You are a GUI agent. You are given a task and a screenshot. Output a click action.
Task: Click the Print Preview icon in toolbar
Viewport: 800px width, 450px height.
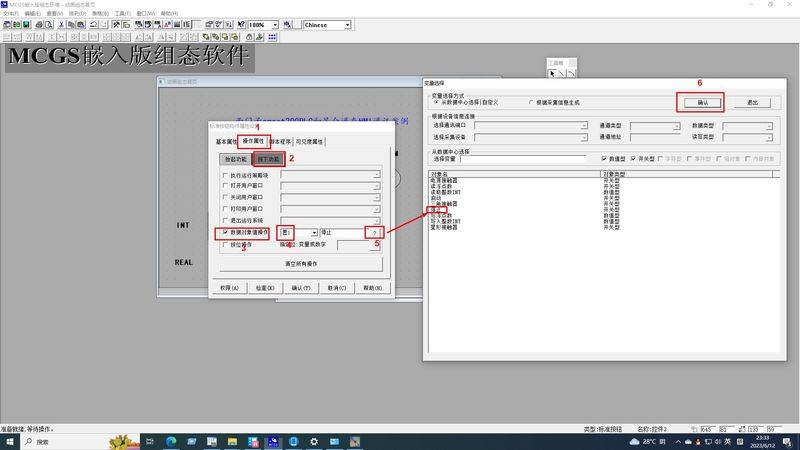coord(48,24)
